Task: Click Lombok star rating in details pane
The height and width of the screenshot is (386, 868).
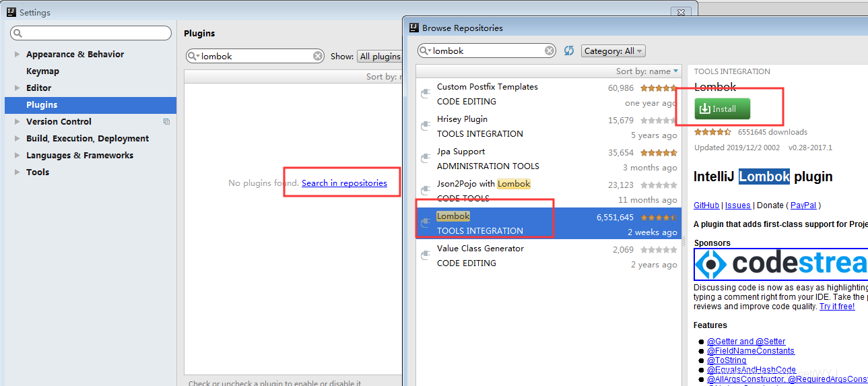Action: [x=712, y=132]
